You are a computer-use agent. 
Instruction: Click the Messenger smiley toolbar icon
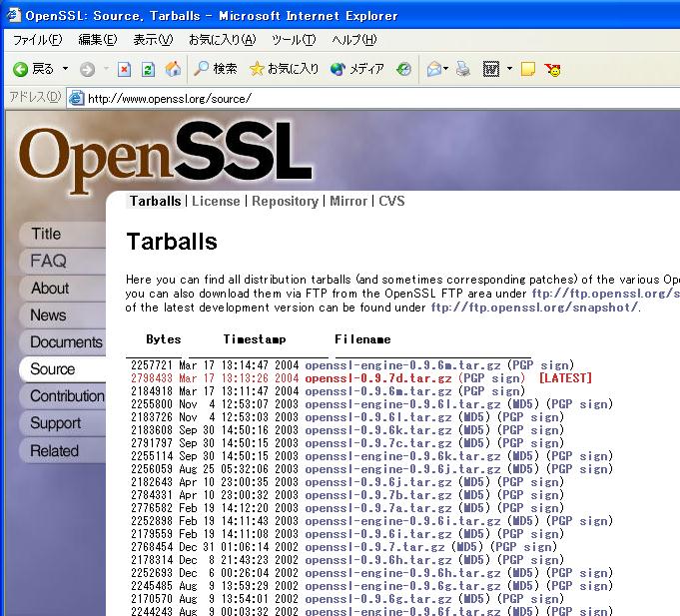coord(553,69)
